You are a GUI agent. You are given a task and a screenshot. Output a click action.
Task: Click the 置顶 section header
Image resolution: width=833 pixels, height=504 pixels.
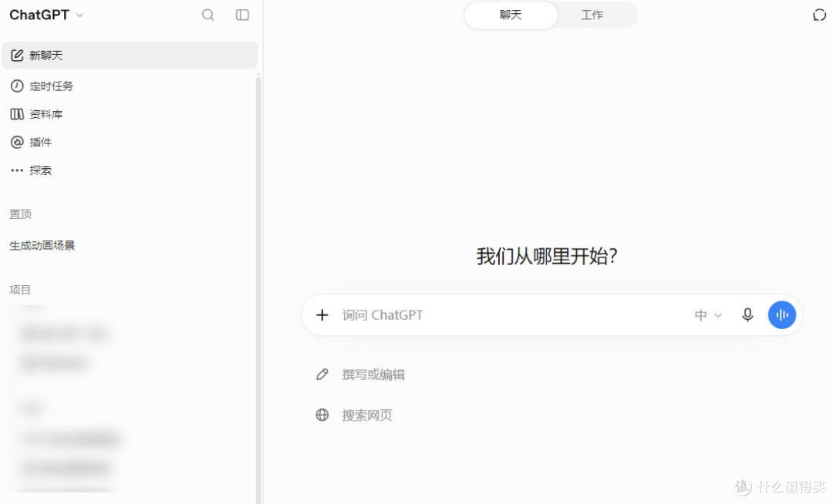click(x=20, y=214)
